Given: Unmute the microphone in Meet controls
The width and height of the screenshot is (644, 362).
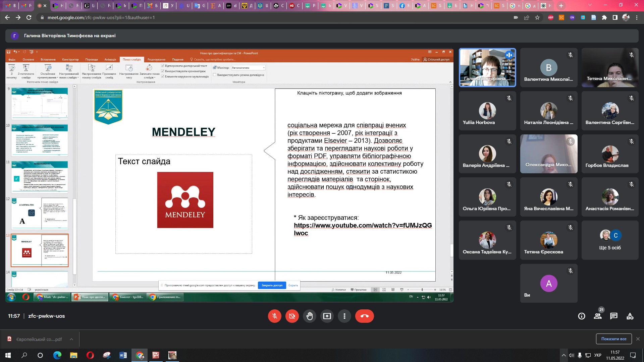Looking at the screenshot, I should point(274,316).
